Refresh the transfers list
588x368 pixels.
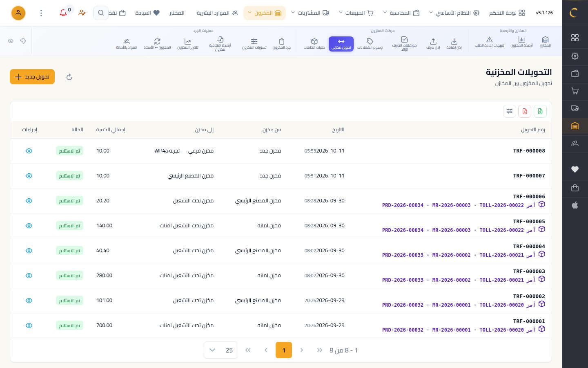(69, 77)
